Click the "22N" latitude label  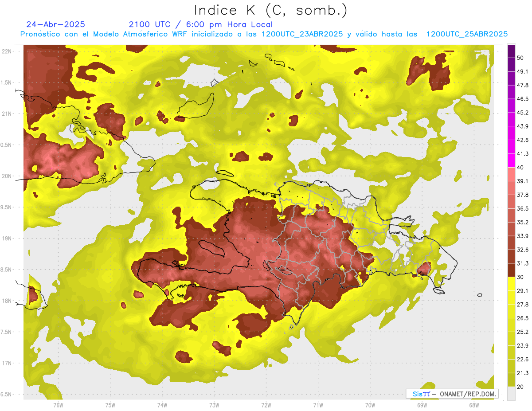7,51
